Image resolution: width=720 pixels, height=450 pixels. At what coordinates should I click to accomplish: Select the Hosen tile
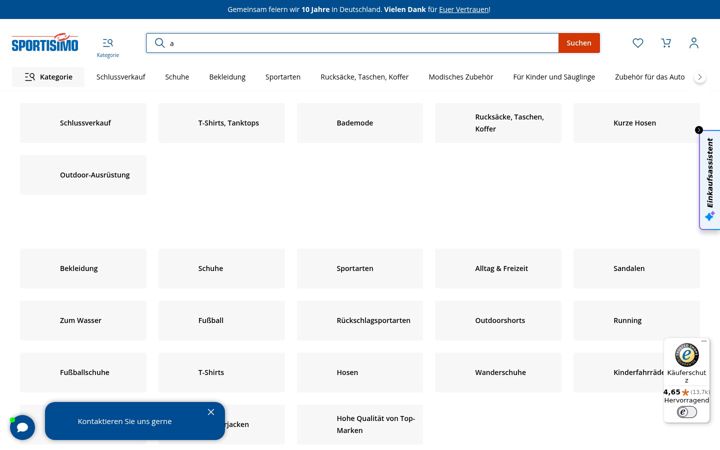tap(360, 372)
